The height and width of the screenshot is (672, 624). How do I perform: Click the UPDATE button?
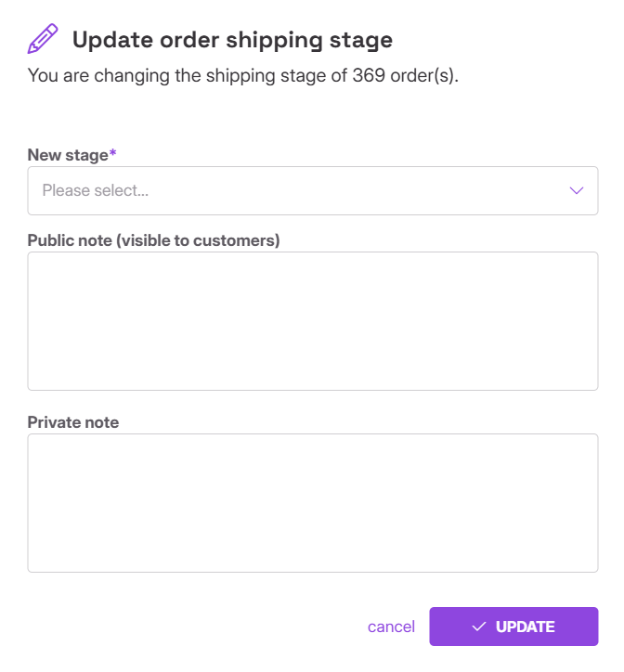[513, 627]
